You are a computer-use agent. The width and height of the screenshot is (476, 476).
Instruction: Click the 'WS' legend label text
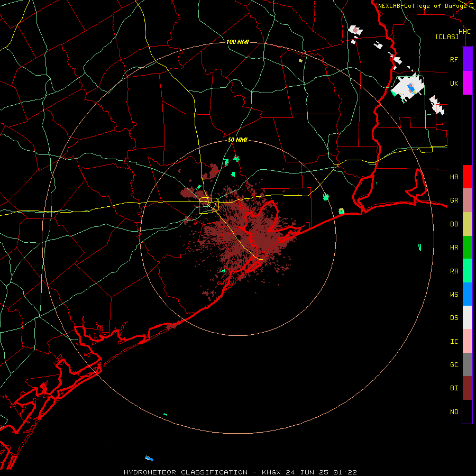[x=454, y=295]
